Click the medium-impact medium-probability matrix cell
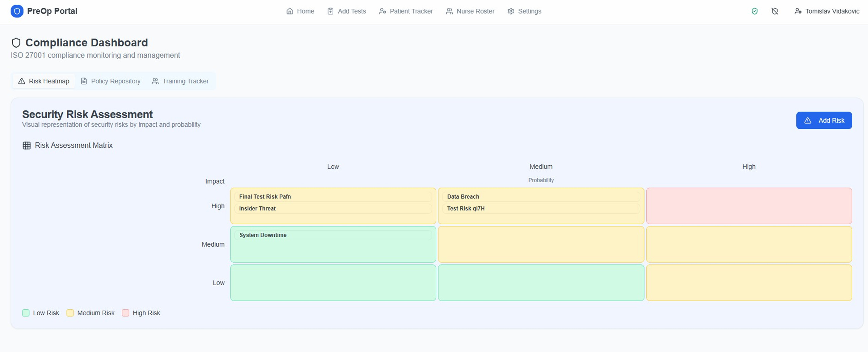 tap(541, 244)
